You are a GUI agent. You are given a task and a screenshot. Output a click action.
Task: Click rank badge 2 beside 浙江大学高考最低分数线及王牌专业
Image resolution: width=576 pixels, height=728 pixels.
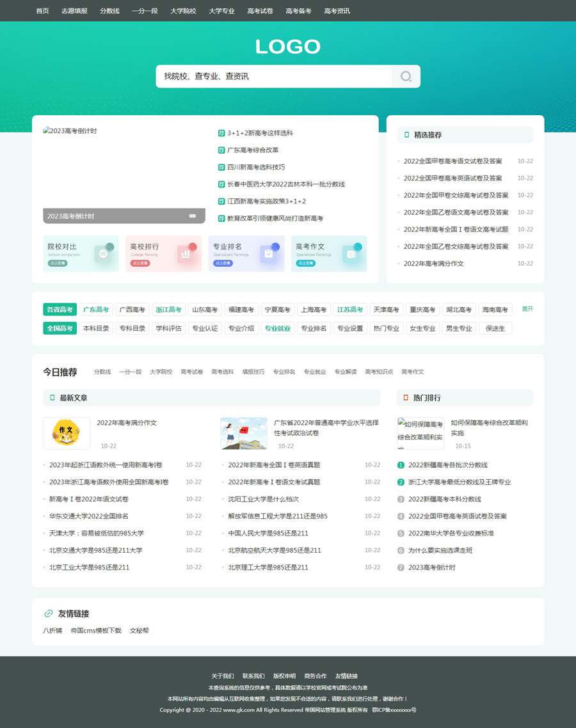[401, 482]
